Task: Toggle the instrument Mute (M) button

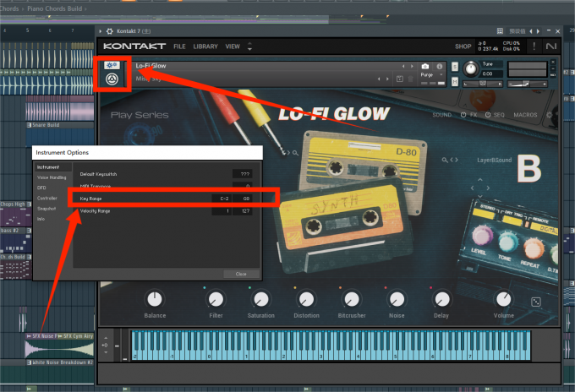Action: click(455, 82)
